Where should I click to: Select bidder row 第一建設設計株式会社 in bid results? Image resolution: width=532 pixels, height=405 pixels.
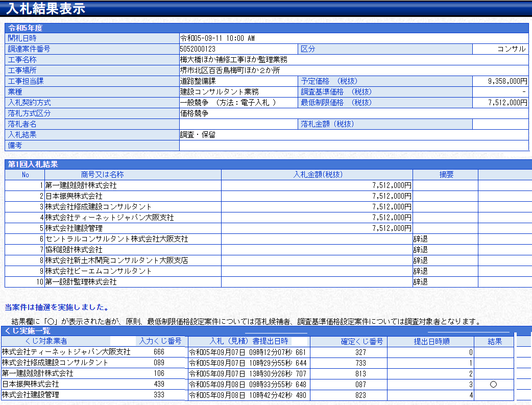point(81,185)
